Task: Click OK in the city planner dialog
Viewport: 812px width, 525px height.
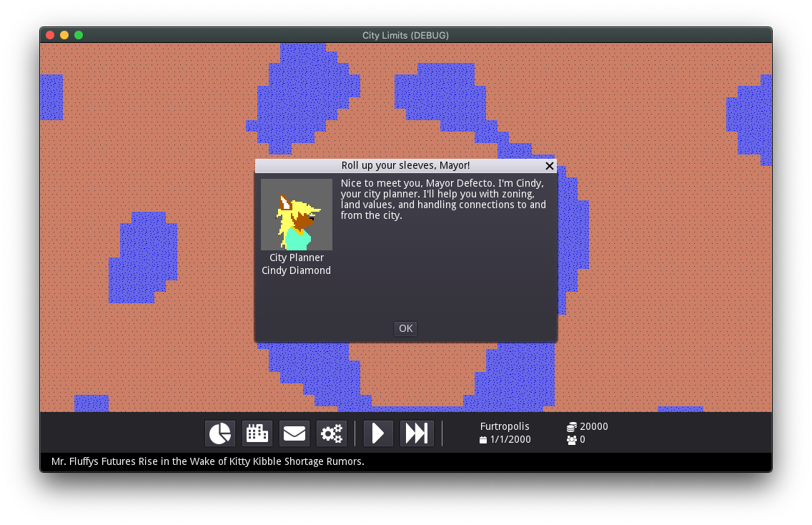Action: tap(406, 329)
